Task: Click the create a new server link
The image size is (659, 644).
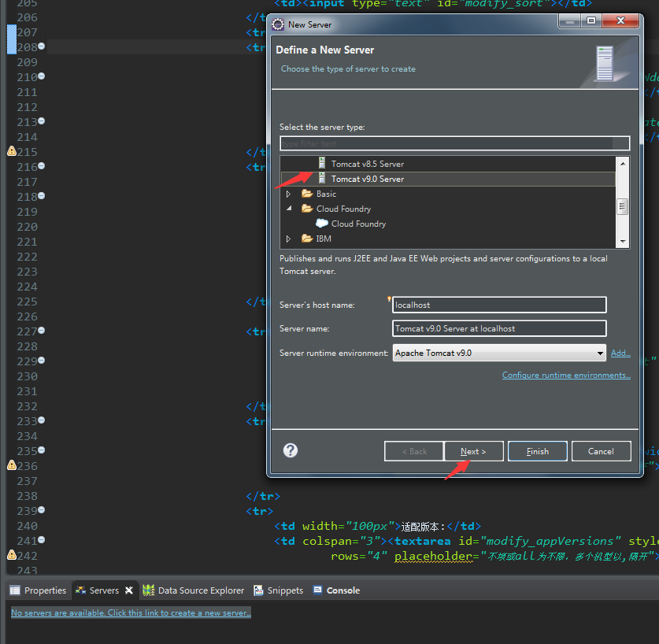Action: coord(131,613)
